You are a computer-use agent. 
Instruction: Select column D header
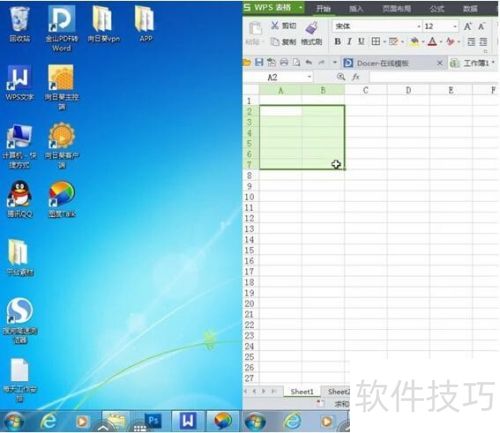pyautogui.click(x=408, y=90)
